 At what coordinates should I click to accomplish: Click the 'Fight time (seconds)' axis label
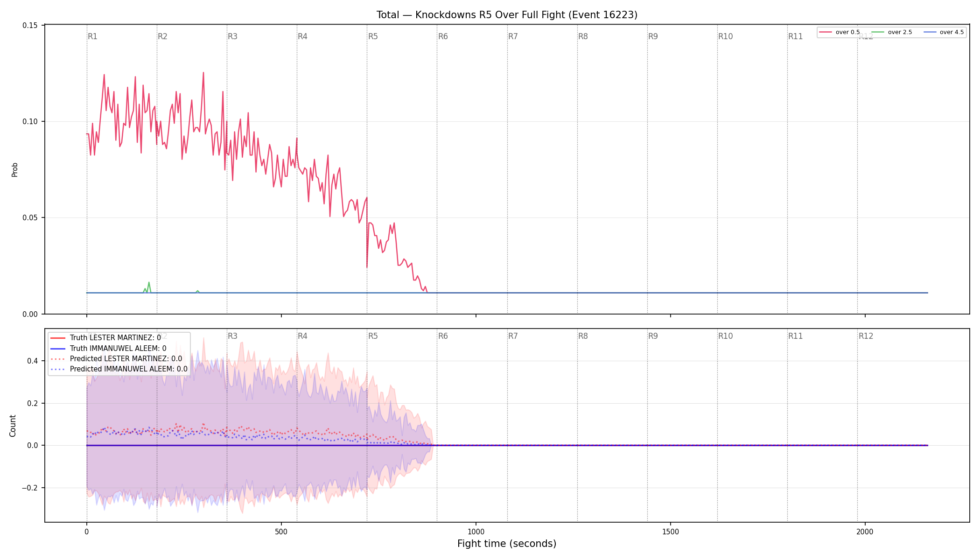pos(507,544)
